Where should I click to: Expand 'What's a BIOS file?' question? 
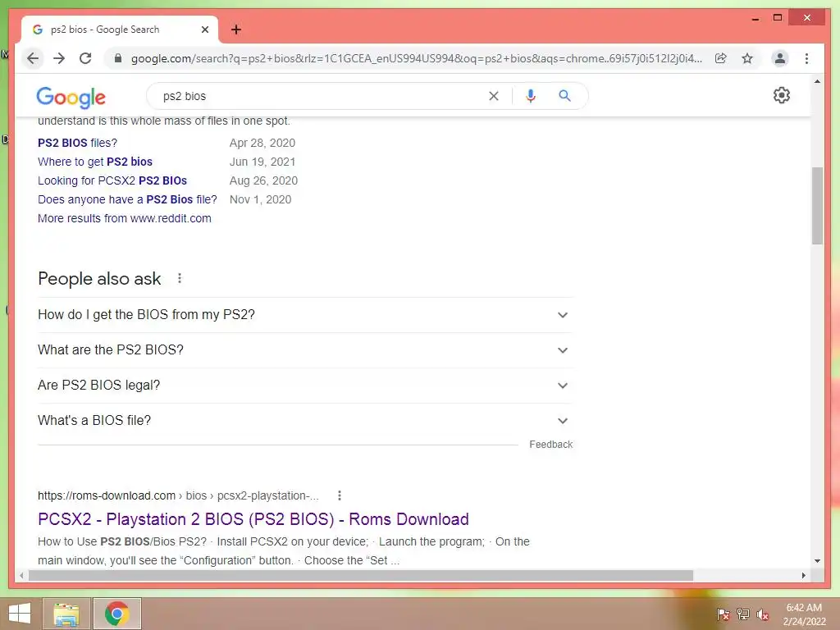click(304, 421)
